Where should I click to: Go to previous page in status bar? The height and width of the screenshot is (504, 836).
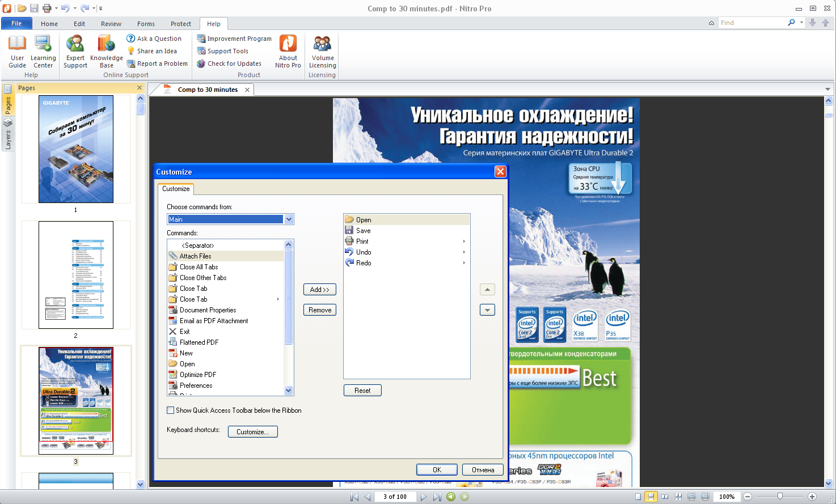pos(368,497)
